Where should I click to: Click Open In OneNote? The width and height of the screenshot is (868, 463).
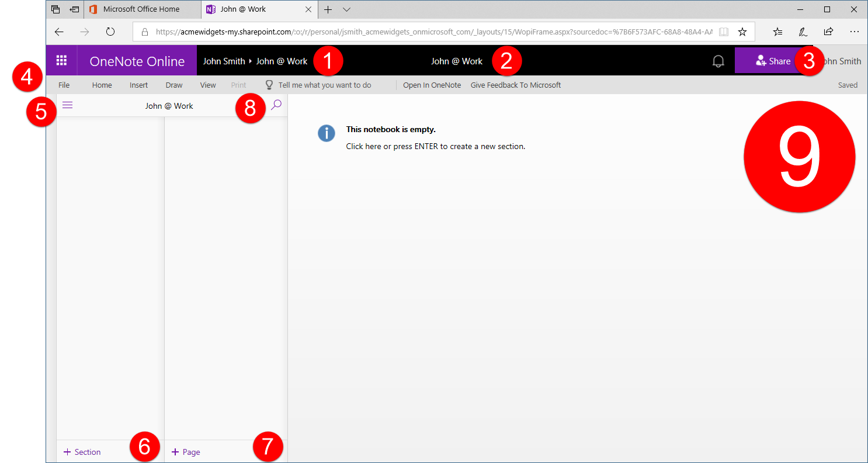point(432,85)
